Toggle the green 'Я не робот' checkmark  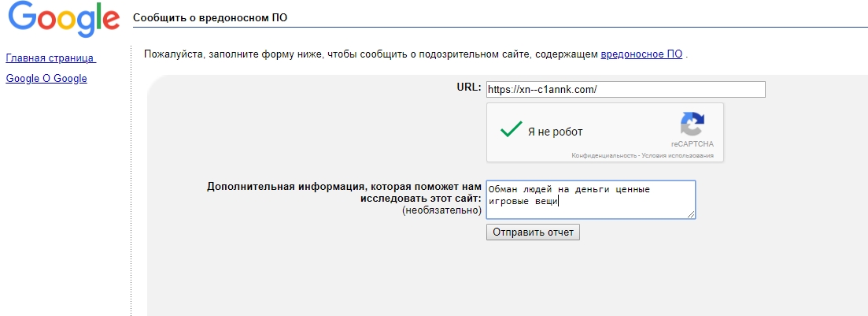point(511,131)
